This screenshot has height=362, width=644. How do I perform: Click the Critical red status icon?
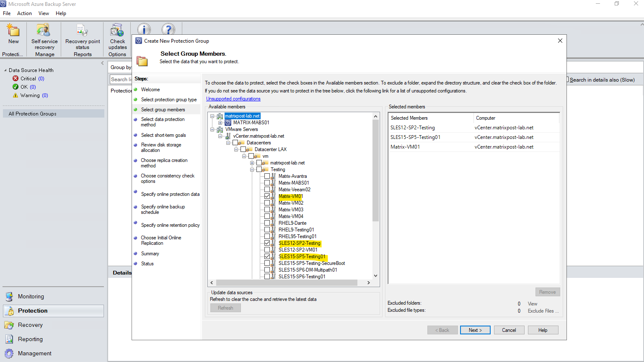tap(16, 79)
